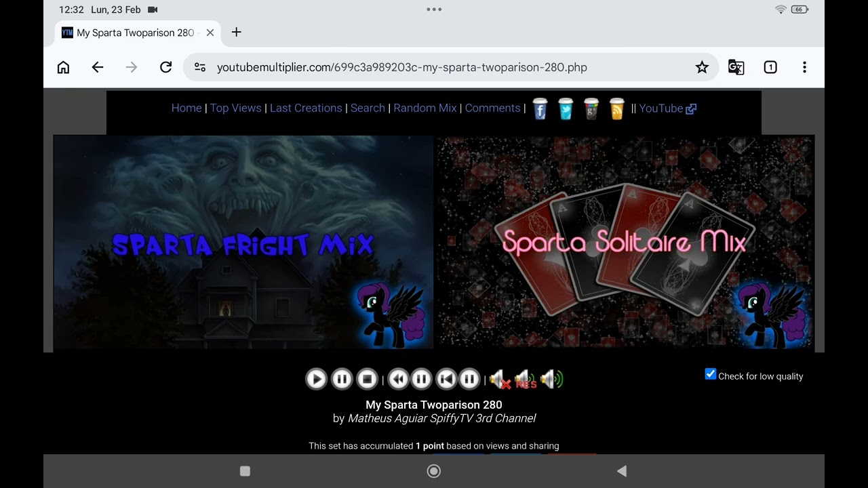This screenshot has height=488, width=868.
Task: Tap the three-dot window handle at top
Action: click(434, 9)
